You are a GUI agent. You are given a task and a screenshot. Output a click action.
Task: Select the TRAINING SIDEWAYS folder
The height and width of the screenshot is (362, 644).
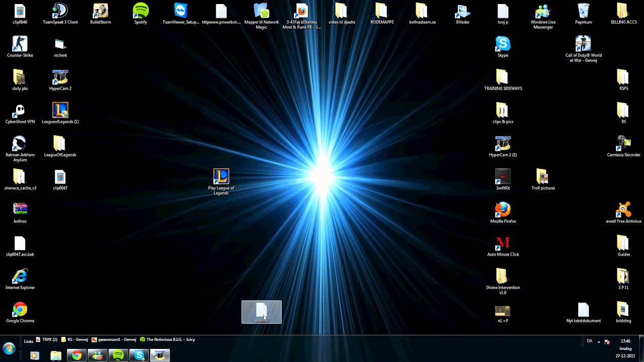point(503,80)
